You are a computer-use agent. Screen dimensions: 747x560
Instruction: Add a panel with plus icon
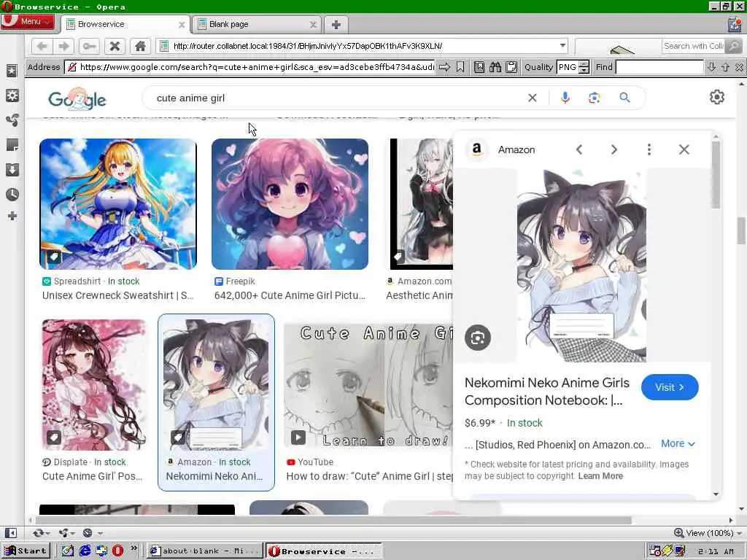tap(12, 216)
